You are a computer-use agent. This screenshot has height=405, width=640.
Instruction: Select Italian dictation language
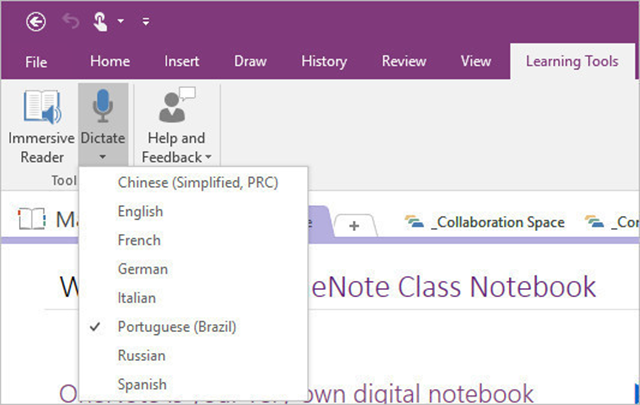click(193, 298)
